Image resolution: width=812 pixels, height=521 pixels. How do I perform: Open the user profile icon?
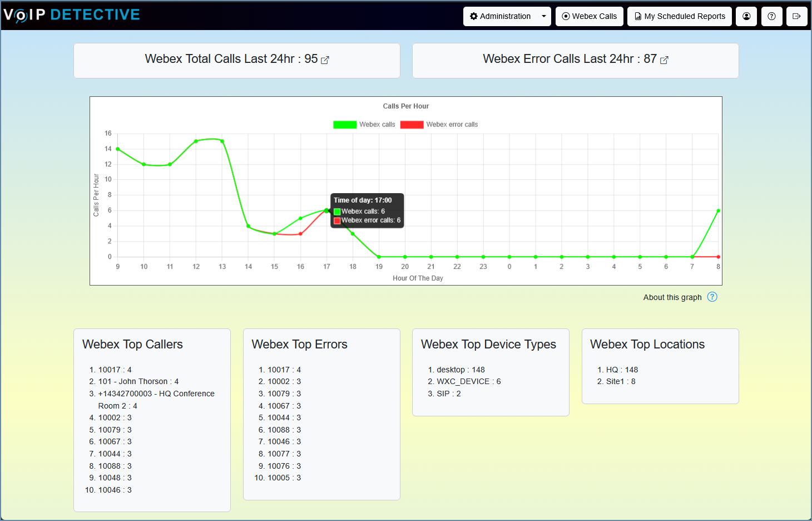pos(746,16)
